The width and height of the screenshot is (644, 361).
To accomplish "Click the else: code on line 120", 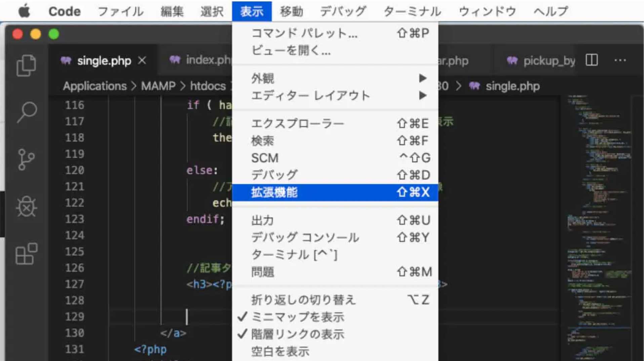I will [x=202, y=170].
